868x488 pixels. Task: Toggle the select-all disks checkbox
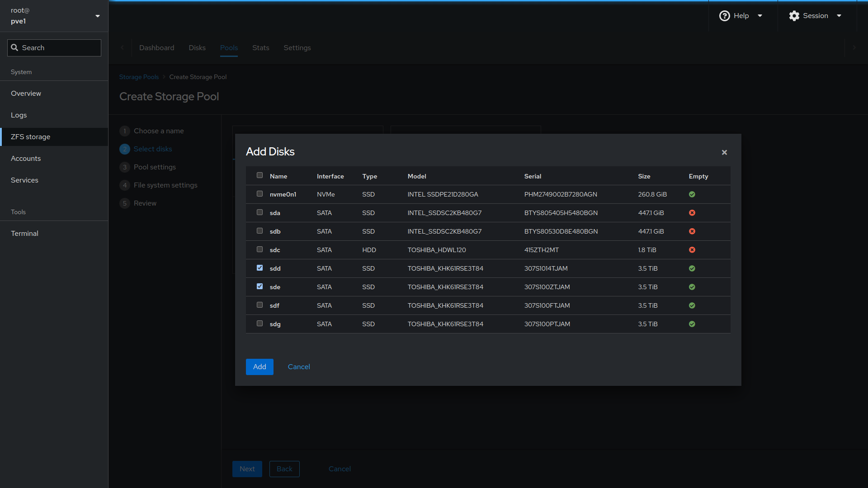(259, 175)
